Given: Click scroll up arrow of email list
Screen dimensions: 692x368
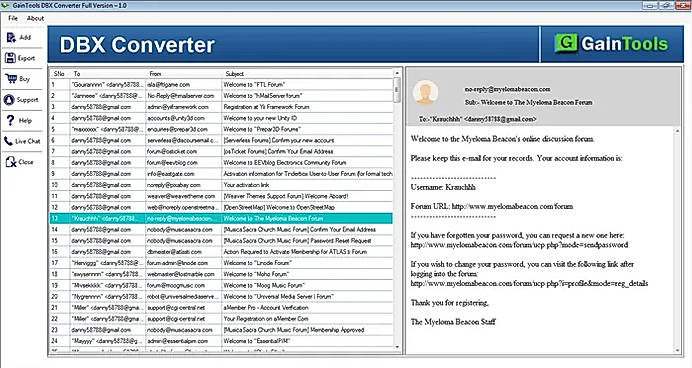Looking at the screenshot, I should (x=397, y=73).
